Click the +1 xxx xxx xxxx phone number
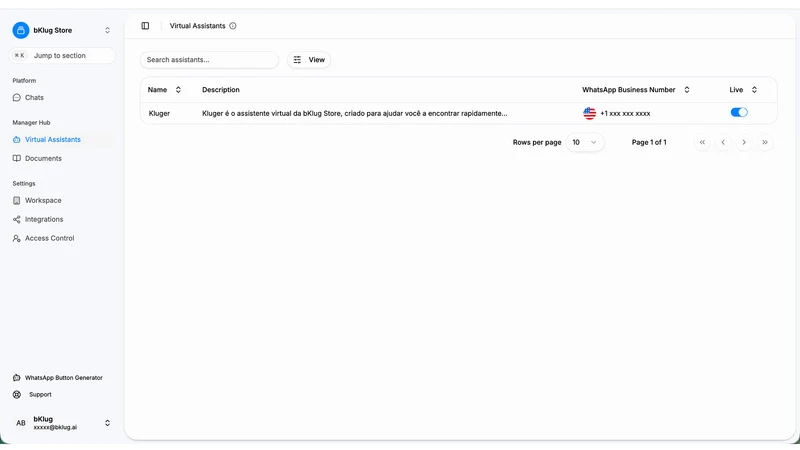 tap(625, 113)
